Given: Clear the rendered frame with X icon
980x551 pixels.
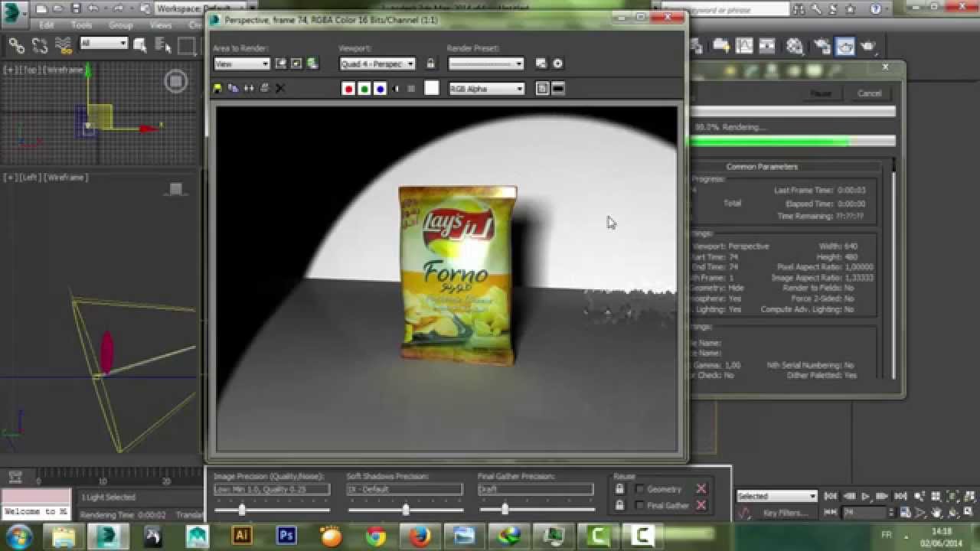Looking at the screenshot, I should coord(280,89).
